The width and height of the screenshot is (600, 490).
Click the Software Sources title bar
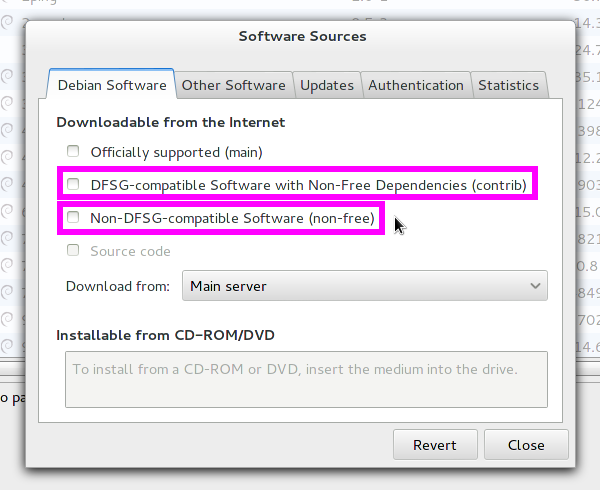[x=302, y=37]
